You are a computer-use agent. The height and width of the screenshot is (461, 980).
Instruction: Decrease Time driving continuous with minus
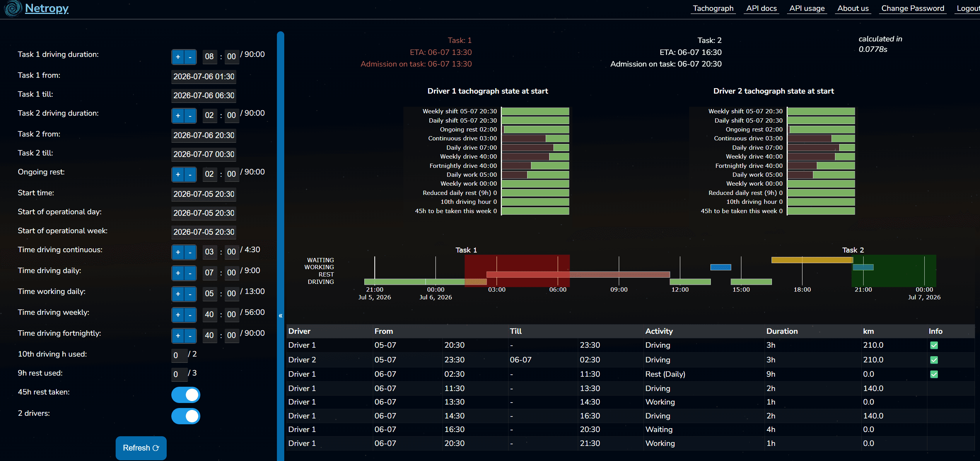click(190, 252)
